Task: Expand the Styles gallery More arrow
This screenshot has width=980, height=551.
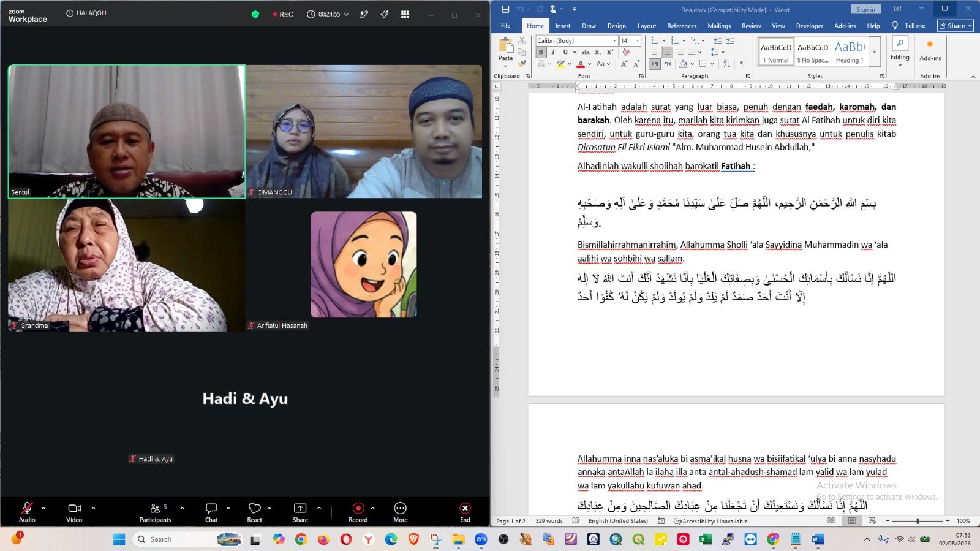Action: click(875, 51)
